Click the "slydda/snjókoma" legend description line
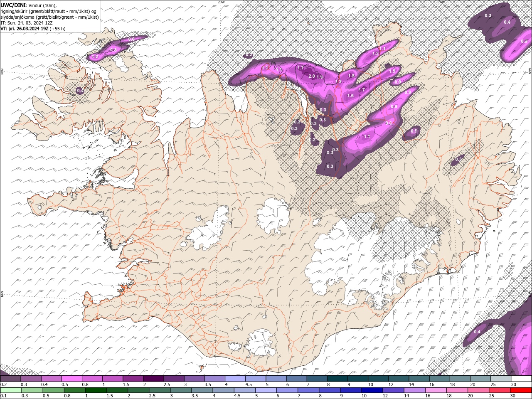532x399 pixels. (x=49, y=17)
